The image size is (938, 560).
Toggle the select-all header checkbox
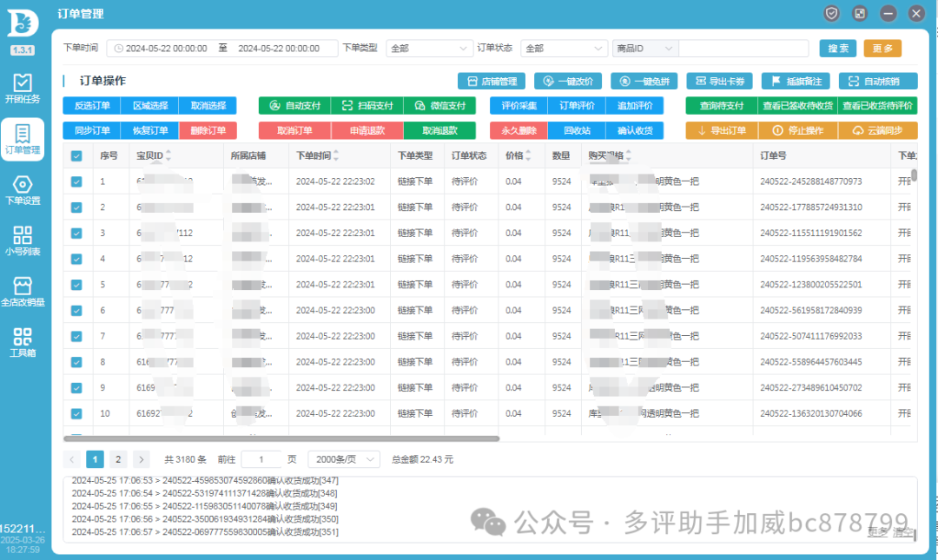(x=76, y=156)
